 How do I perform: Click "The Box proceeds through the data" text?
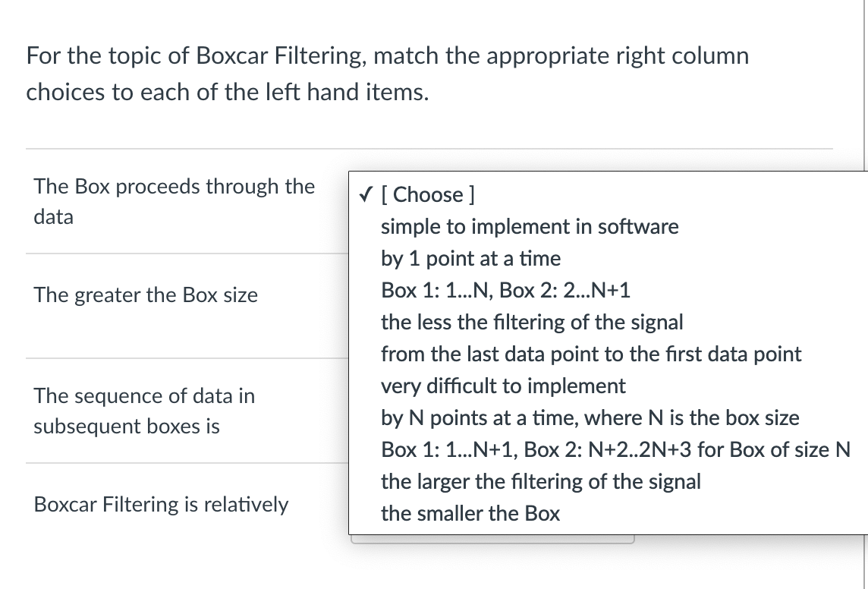(174, 201)
